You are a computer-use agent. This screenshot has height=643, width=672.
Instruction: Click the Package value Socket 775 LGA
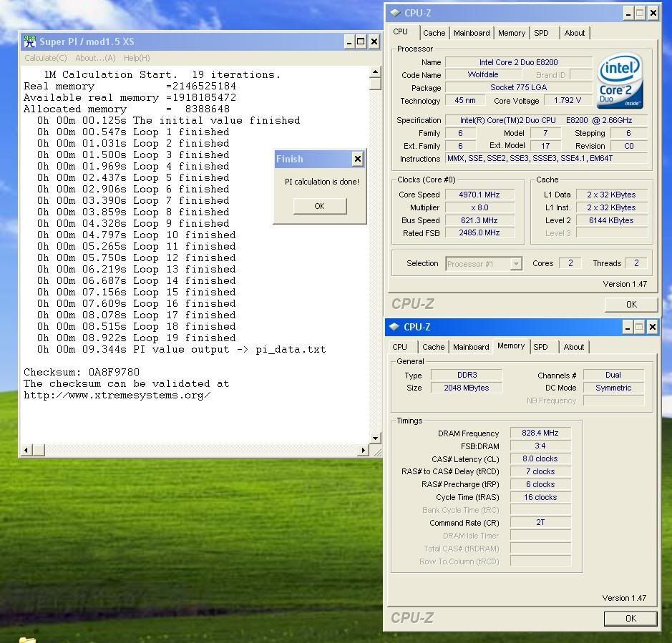coord(519,87)
